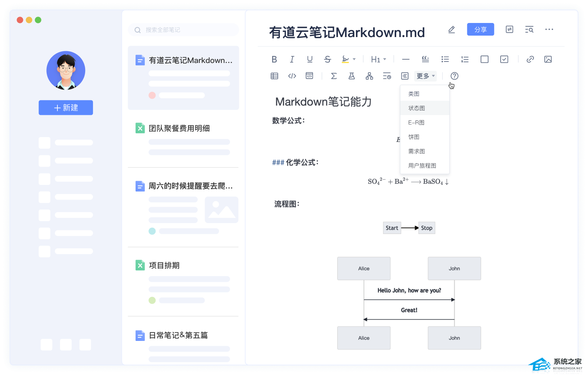Insert a code block
Viewport: 588px width, 375px height.
pyautogui.click(x=309, y=76)
